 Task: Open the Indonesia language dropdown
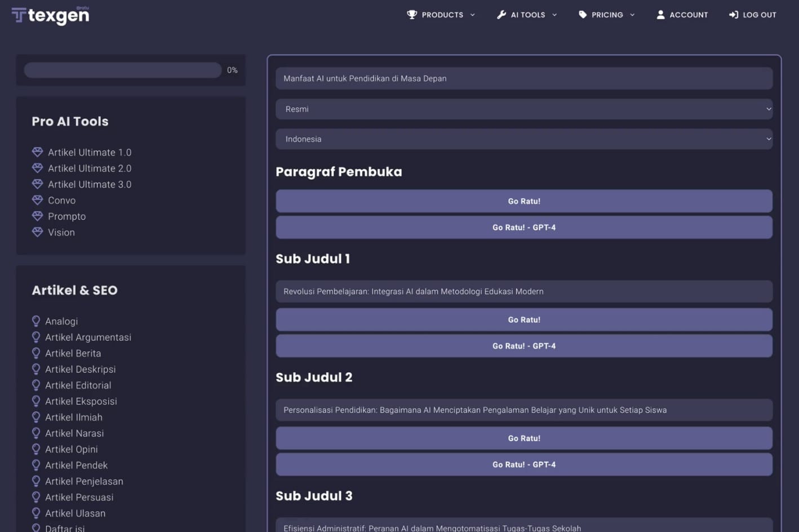(x=523, y=139)
